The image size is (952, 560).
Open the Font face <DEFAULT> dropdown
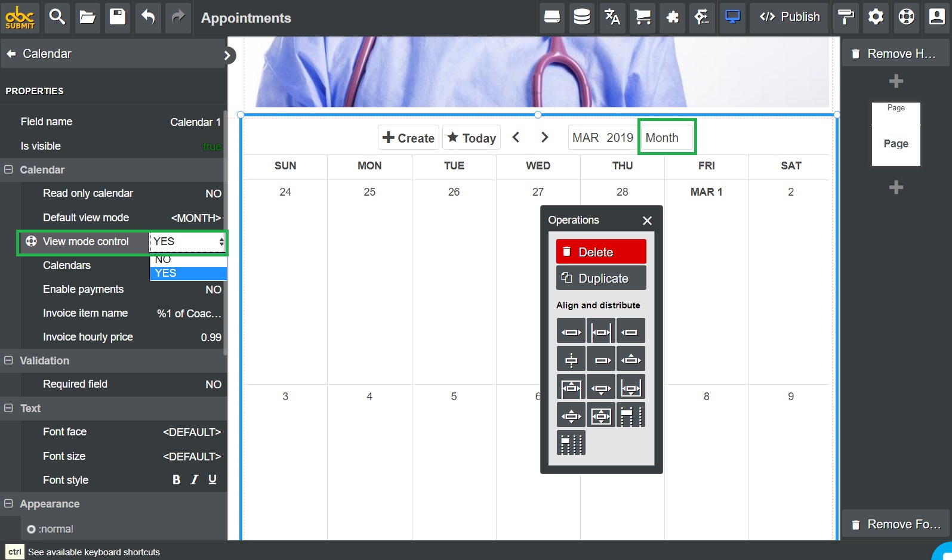(x=192, y=432)
